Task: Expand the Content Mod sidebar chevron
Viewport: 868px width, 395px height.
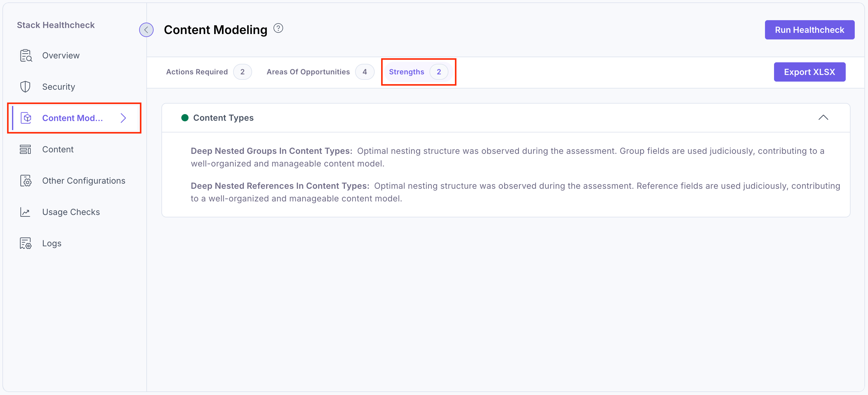Action: [x=123, y=118]
